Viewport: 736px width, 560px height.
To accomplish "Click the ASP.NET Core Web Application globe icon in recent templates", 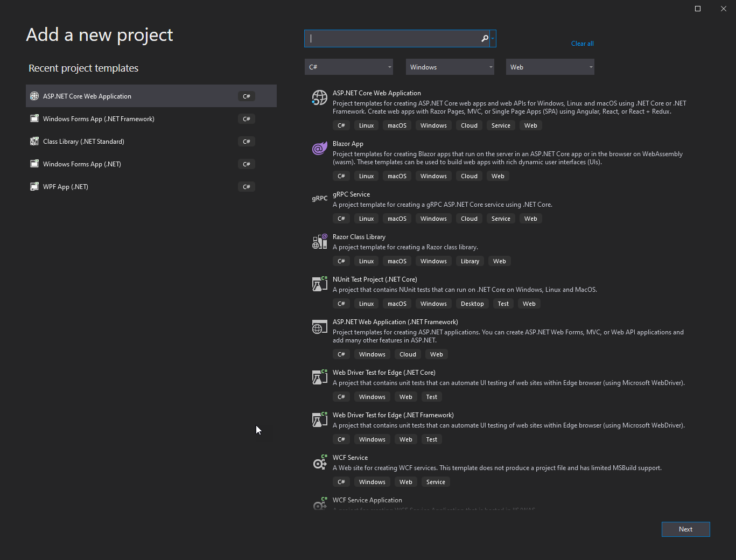I will [x=34, y=96].
